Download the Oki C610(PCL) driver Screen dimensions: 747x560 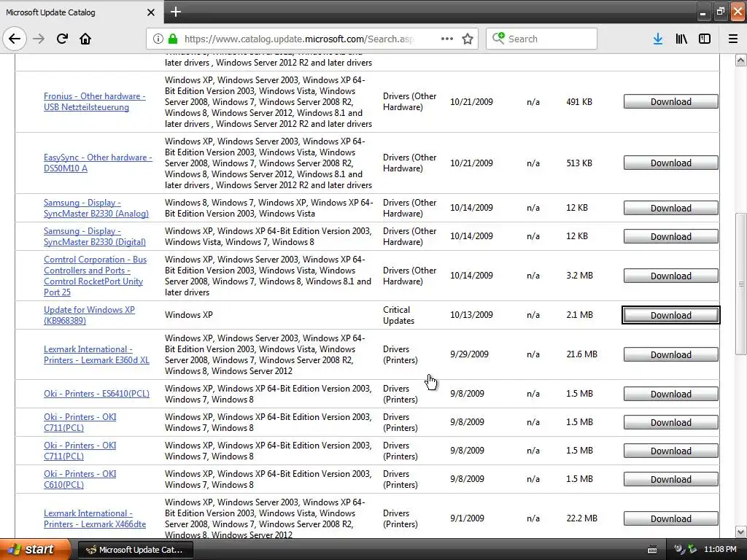click(x=671, y=480)
